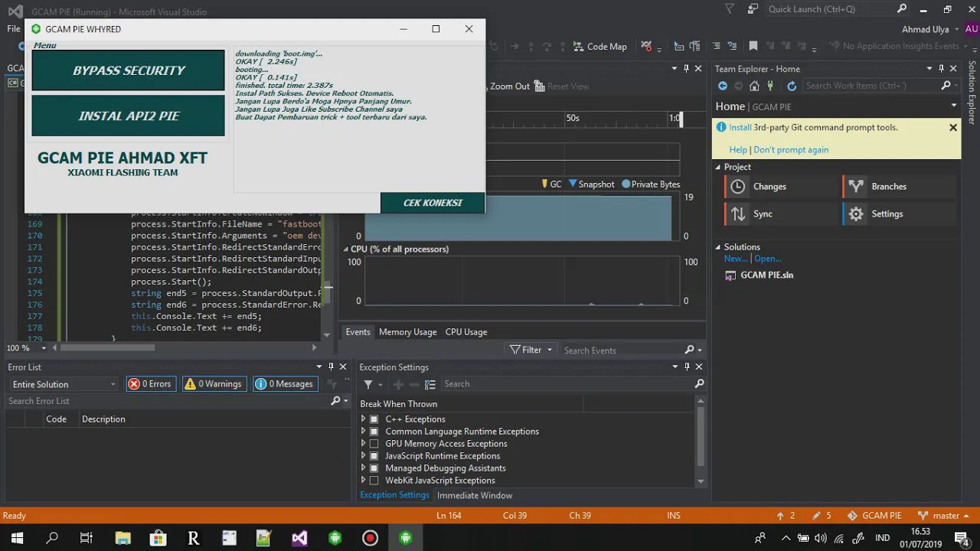
Task: Collapse the Project section in Team Explorer
Action: pos(718,168)
